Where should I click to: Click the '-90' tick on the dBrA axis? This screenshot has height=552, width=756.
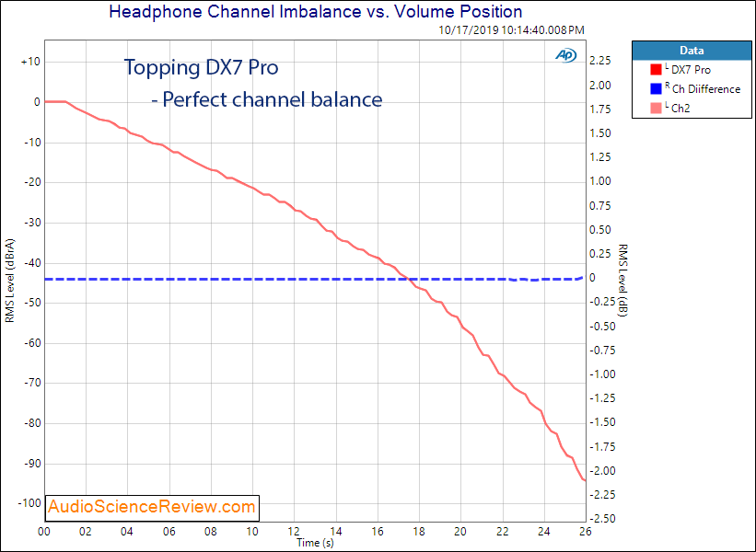click(x=32, y=464)
